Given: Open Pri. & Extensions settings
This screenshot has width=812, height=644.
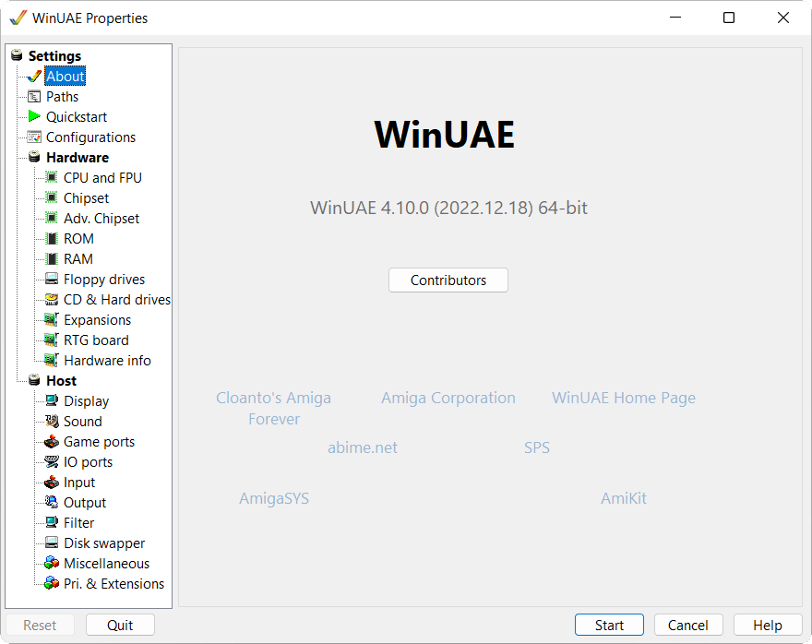Looking at the screenshot, I should tap(113, 583).
